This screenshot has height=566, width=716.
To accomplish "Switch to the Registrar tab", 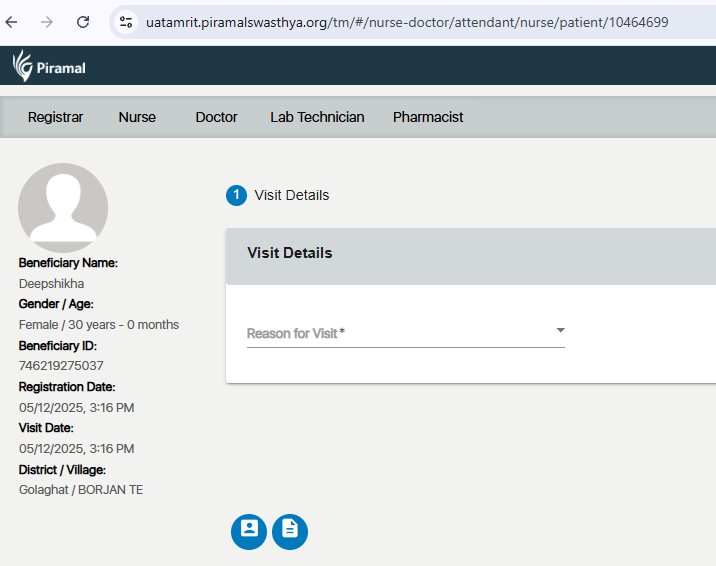I will coord(55,117).
